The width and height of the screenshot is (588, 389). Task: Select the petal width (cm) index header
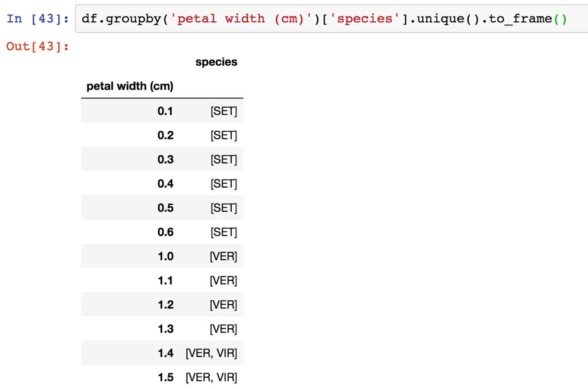tap(130, 86)
